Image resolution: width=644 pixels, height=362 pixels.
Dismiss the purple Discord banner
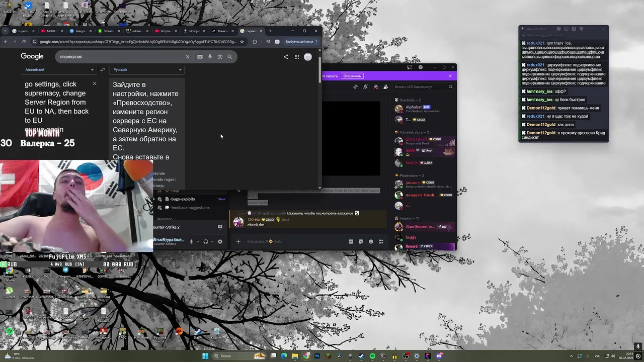(x=450, y=76)
